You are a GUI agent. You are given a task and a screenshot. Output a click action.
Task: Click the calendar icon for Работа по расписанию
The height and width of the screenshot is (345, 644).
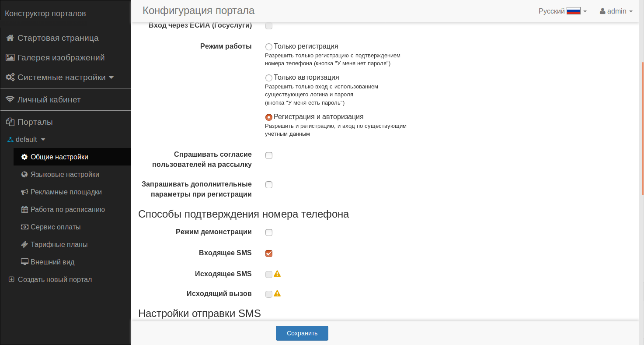click(24, 210)
